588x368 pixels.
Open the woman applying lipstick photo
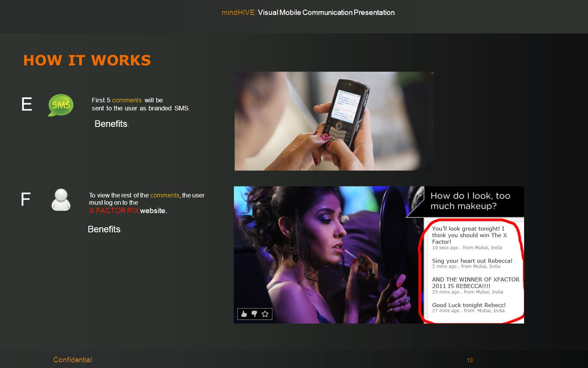point(329,255)
